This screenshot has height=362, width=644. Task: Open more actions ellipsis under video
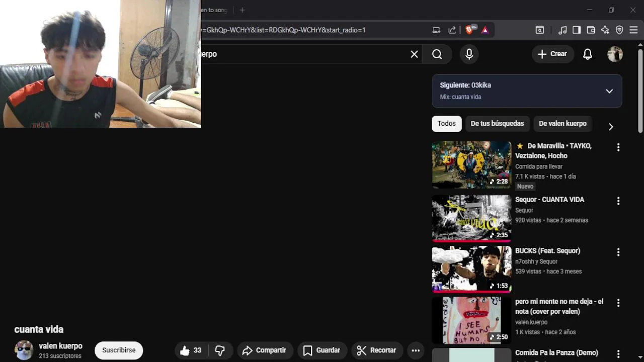[416, 350]
